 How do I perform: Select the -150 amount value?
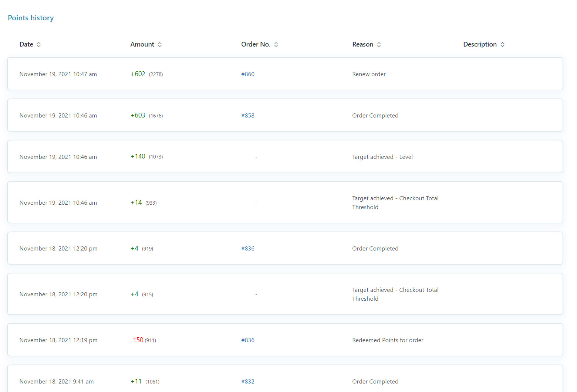click(137, 340)
